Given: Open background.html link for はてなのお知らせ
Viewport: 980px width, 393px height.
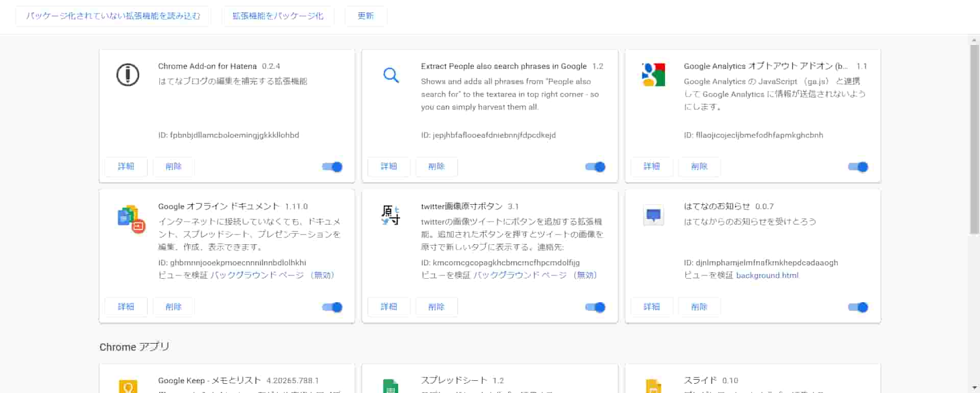Looking at the screenshot, I should [767, 276].
